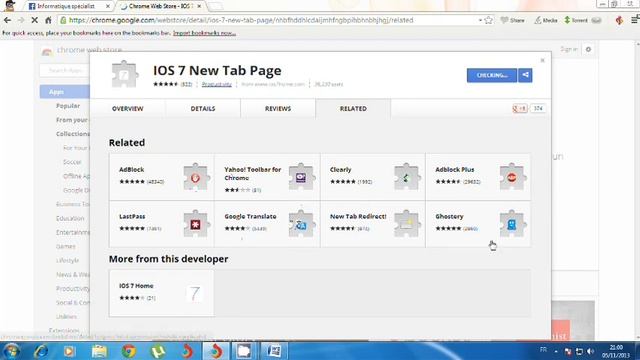Click the Media toolbar button
Screen dimensions: 640x360
tap(546, 20)
